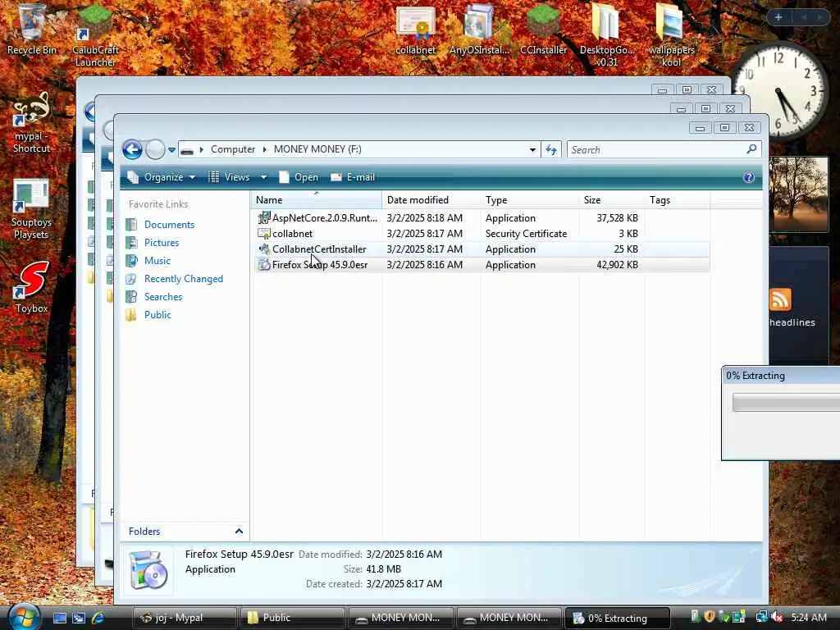840x630 pixels.
Task: Sort by the Name column header
Action: click(317, 200)
